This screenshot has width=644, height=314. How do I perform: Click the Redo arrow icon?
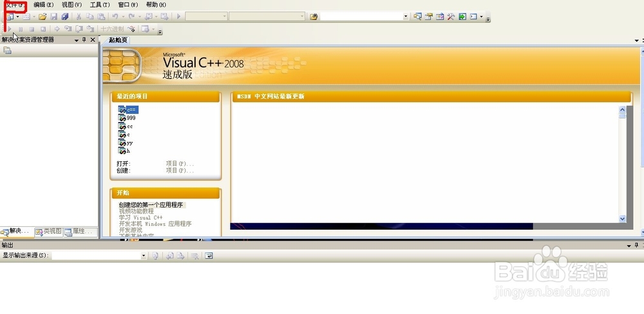pos(131,17)
